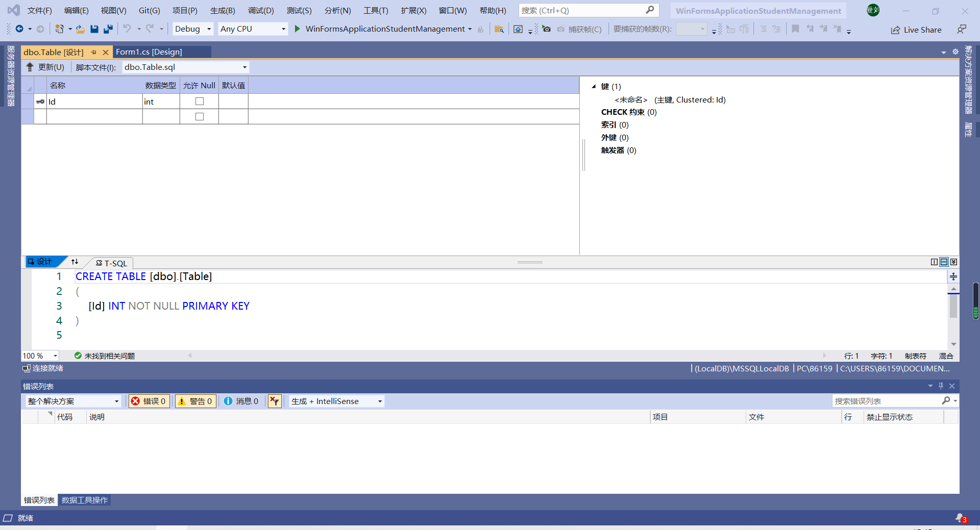Click the Save All icon
This screenshot has height=530, width=980.
(x=108, y=29)
